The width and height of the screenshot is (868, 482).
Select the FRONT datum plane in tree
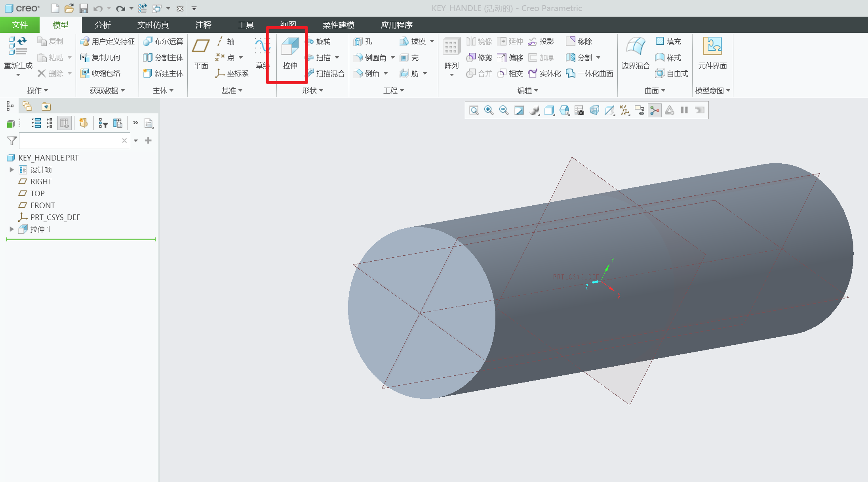[42, 205]
